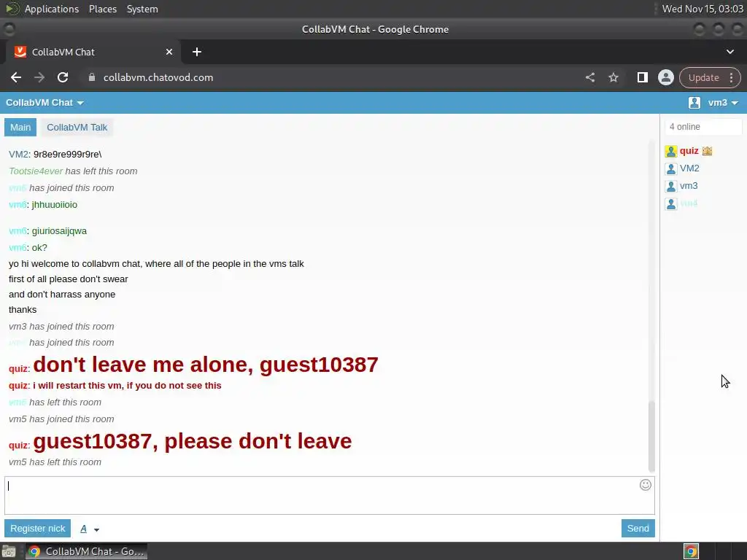This screenshot has width=747, height=560.
Task: Click the Chrome Update button
Action: (x=704, y=77)
